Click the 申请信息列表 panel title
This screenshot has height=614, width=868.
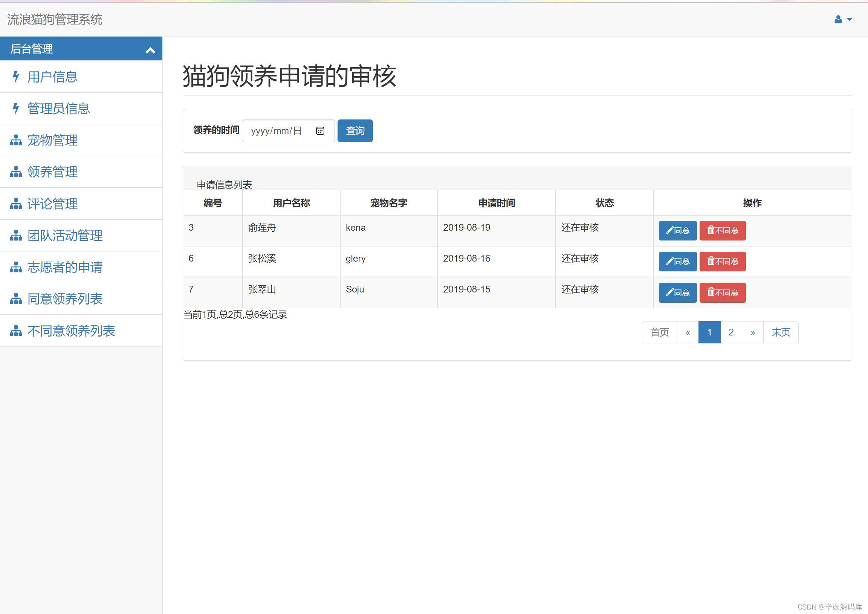(224, 185)
